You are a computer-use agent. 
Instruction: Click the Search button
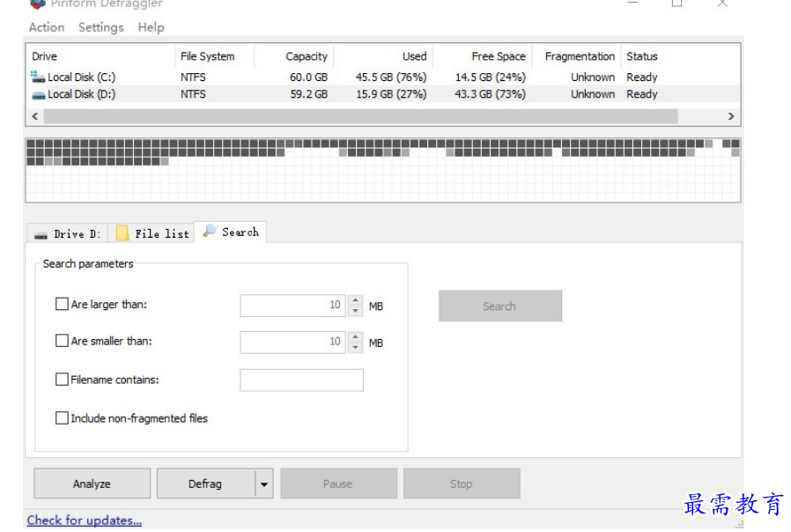pos(500,306)
